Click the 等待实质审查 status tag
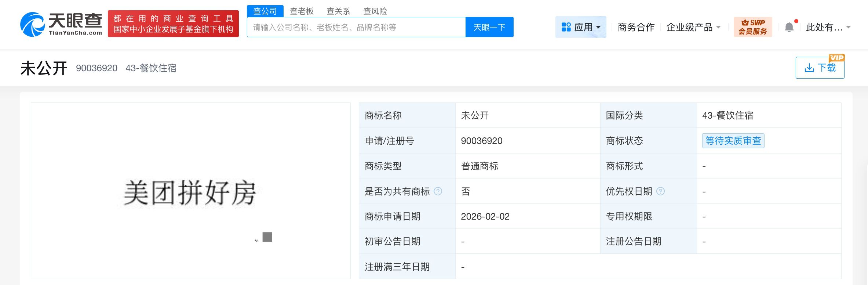868x285 pixels. [733, 141]
